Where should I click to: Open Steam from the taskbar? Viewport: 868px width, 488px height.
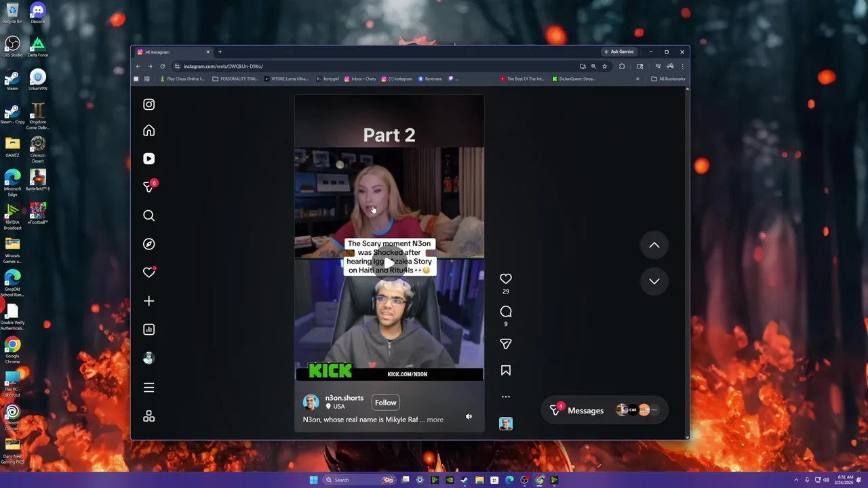(x=464, y=480)
